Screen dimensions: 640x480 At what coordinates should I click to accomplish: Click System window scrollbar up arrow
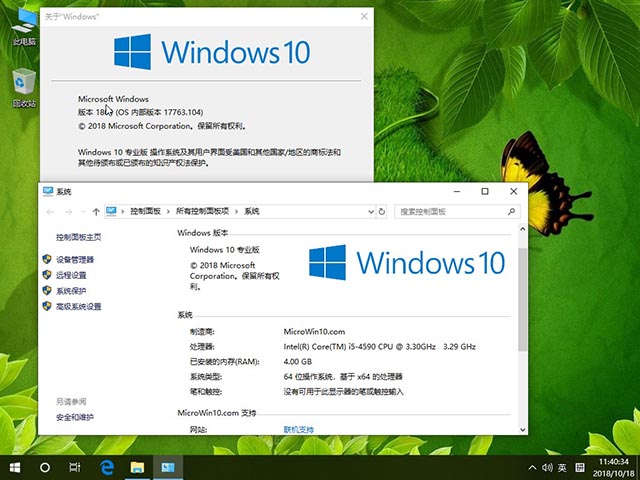point(522,229)
